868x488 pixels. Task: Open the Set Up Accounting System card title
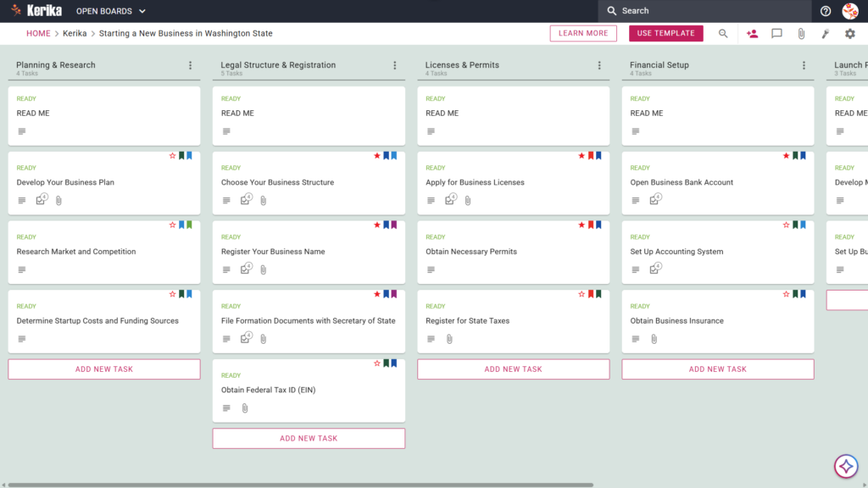pos(676,251)
